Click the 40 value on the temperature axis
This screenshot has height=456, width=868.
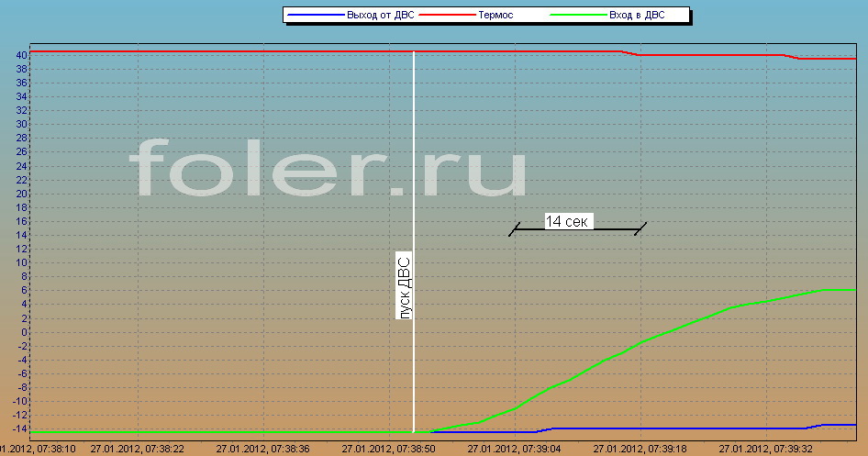[19, 55]
